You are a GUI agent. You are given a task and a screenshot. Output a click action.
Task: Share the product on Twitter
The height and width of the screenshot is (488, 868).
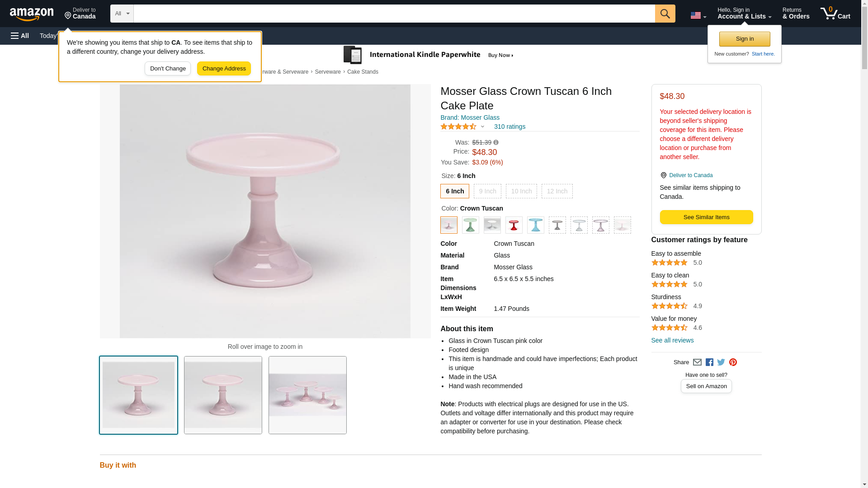tap(721, 362)
